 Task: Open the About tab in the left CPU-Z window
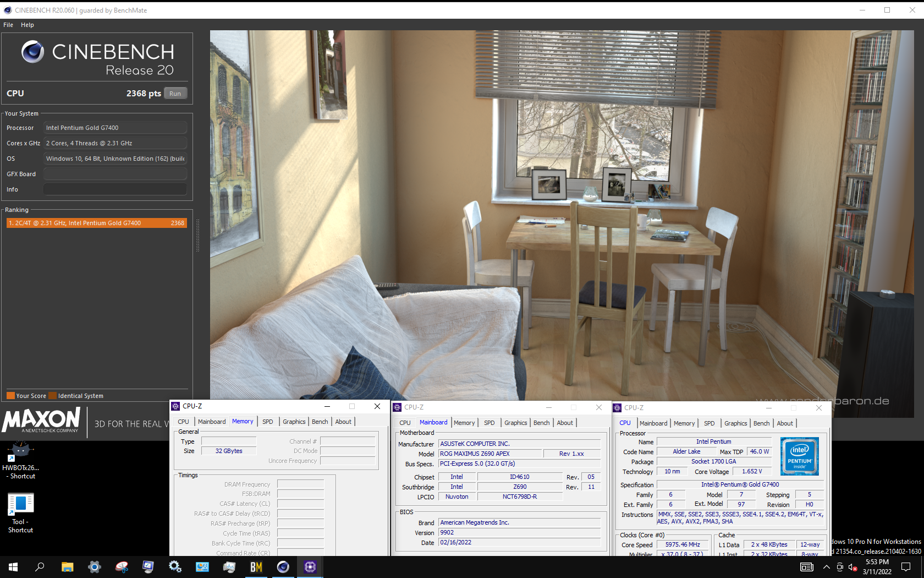pos(343,422)
